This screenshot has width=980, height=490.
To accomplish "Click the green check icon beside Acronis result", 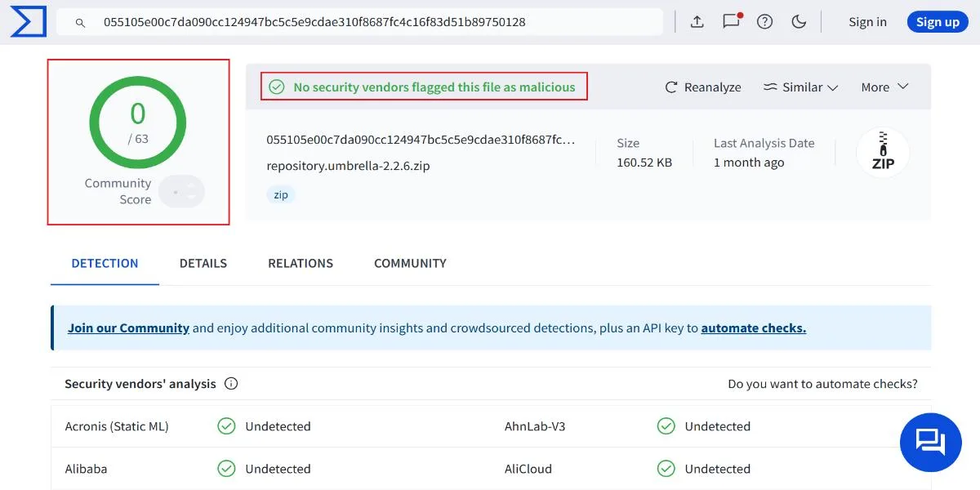I will click(x=226, y=425).
